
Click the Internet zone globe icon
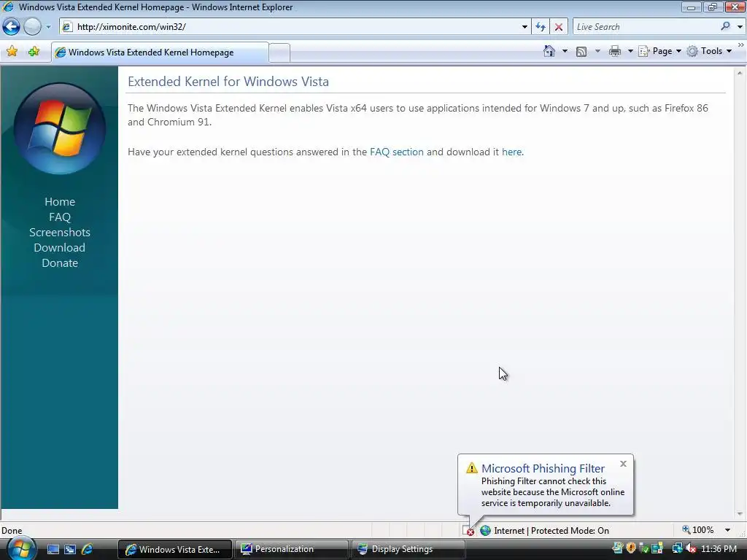(x=485, y=530)
